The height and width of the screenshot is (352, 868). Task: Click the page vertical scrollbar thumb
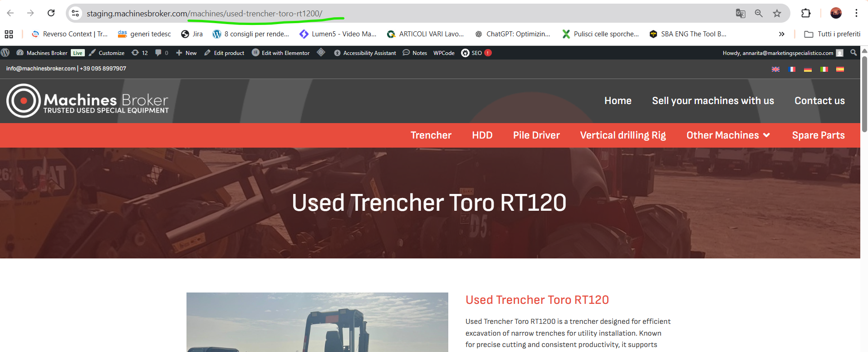click(x=864, y=94)
